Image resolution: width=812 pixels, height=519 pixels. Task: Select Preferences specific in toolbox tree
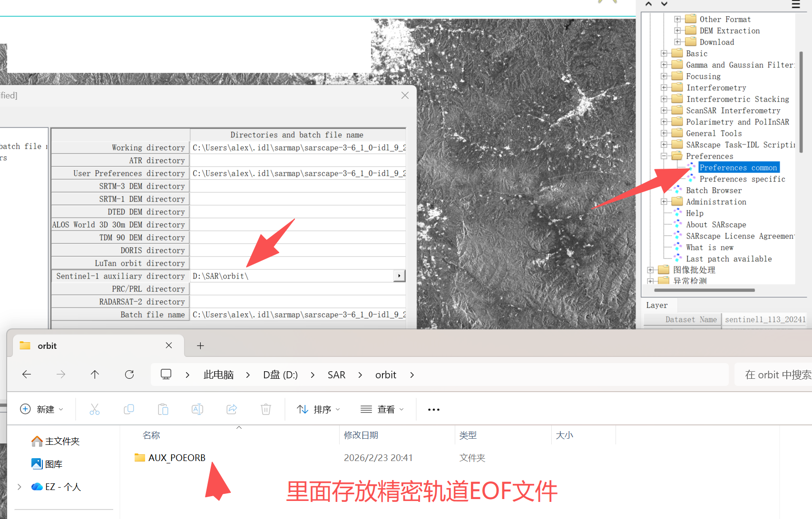[742, 179]
